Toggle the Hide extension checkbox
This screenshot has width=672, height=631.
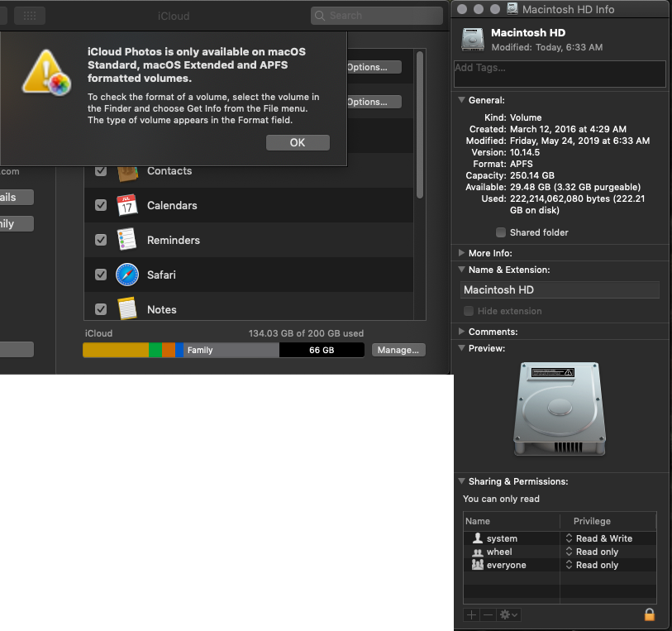pos(469,311)
